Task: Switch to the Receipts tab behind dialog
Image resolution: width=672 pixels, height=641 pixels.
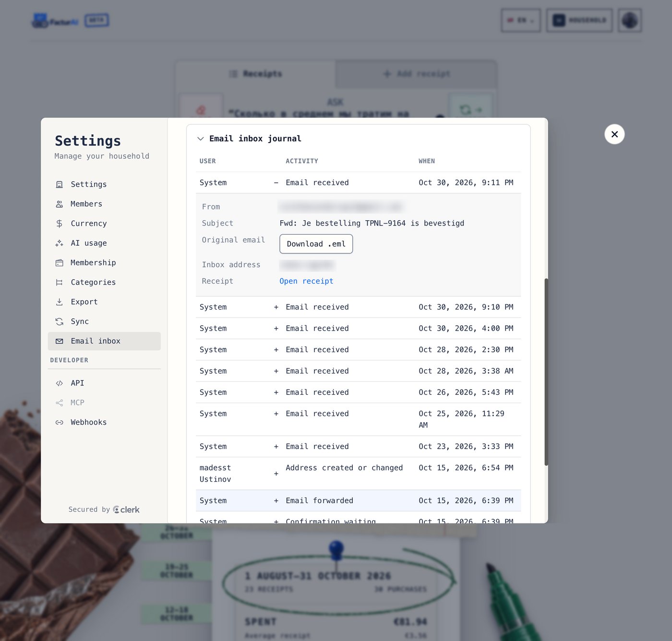Action: click(x=255, y=74)
